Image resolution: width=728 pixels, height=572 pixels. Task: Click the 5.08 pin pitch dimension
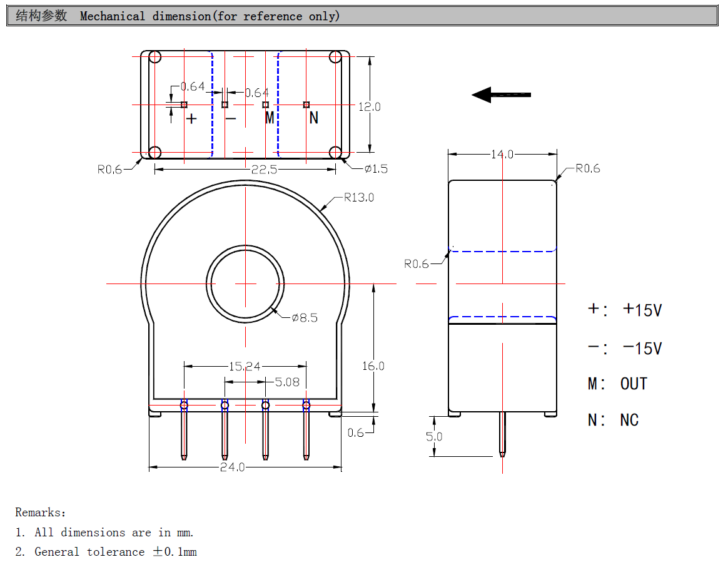coord(287,382)
